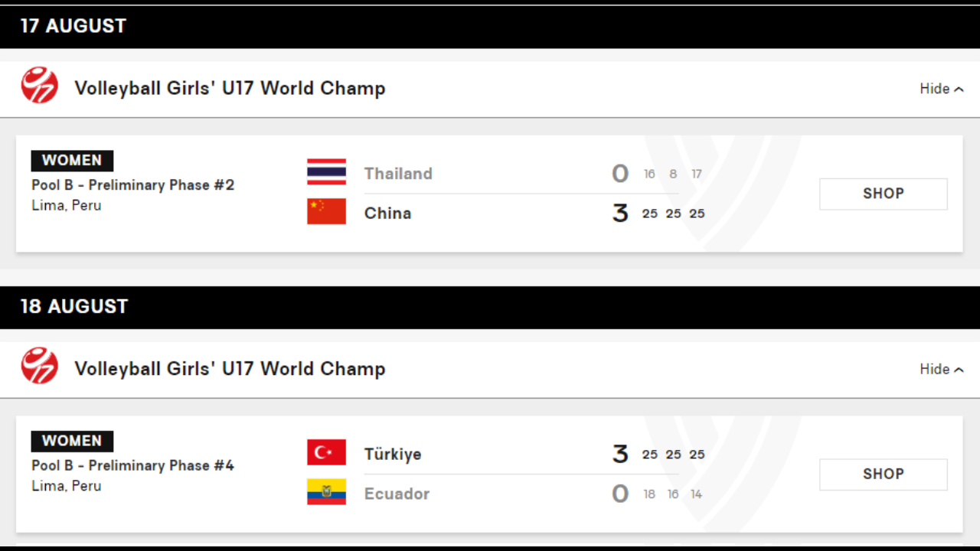Open the 18 August Volleyball Girls' U17 title
Viewport: 980px width, 551px height.
click(x=230, y=369)
